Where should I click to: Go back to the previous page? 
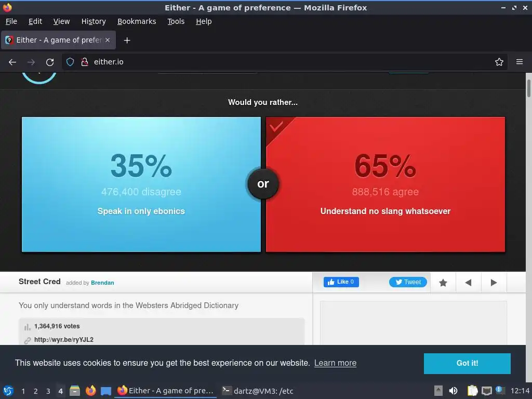pos(12,62)
